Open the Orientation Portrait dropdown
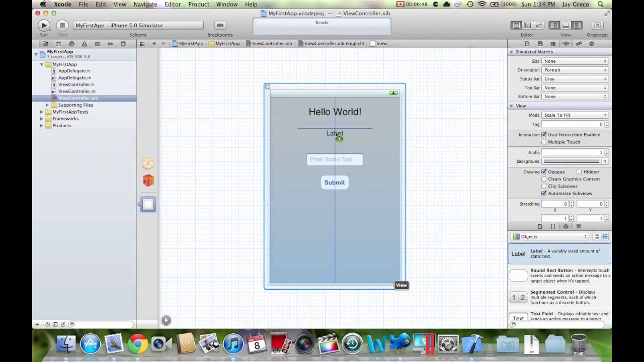This screenshot has height=362, width=644. pyautogui.click(x=575, y=70)
